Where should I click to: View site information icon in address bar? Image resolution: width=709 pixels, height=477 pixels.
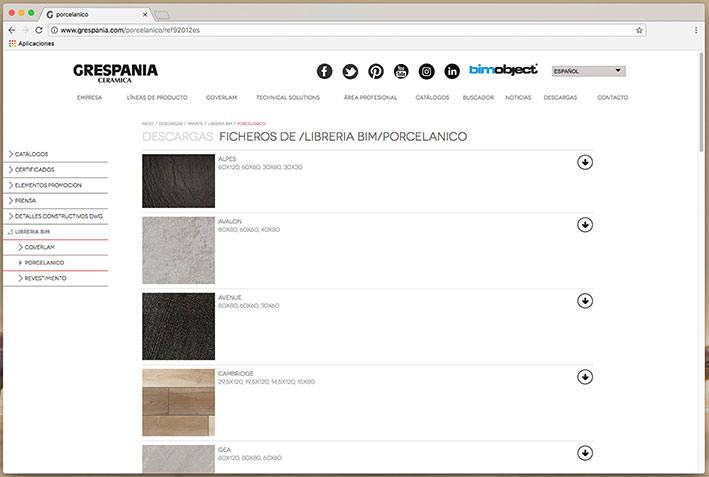[x=54, y=30]
